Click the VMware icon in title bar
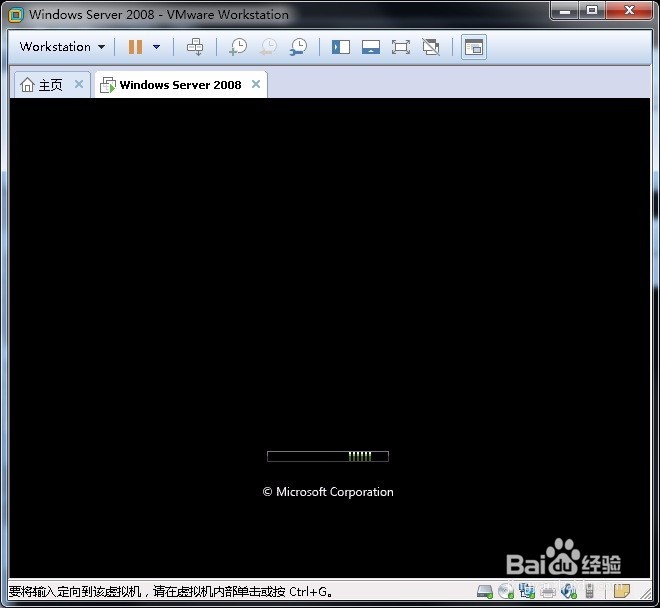This screenshot has width=660, height=608. (x=16, y=15)
